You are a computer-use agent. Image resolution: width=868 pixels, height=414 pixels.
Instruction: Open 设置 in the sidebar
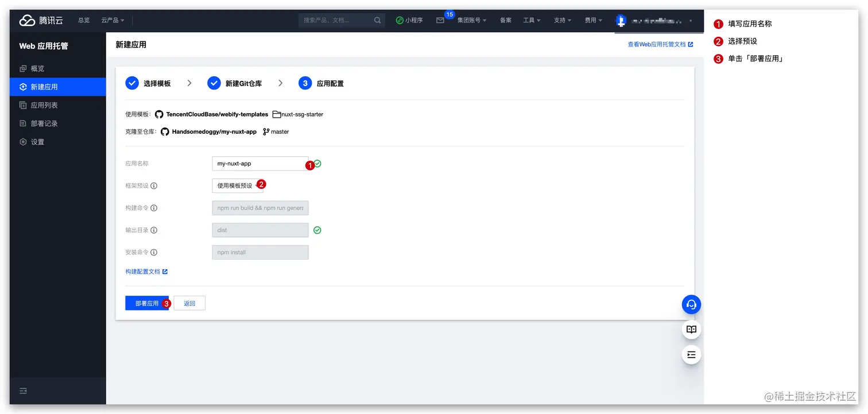tap(58, 142)
